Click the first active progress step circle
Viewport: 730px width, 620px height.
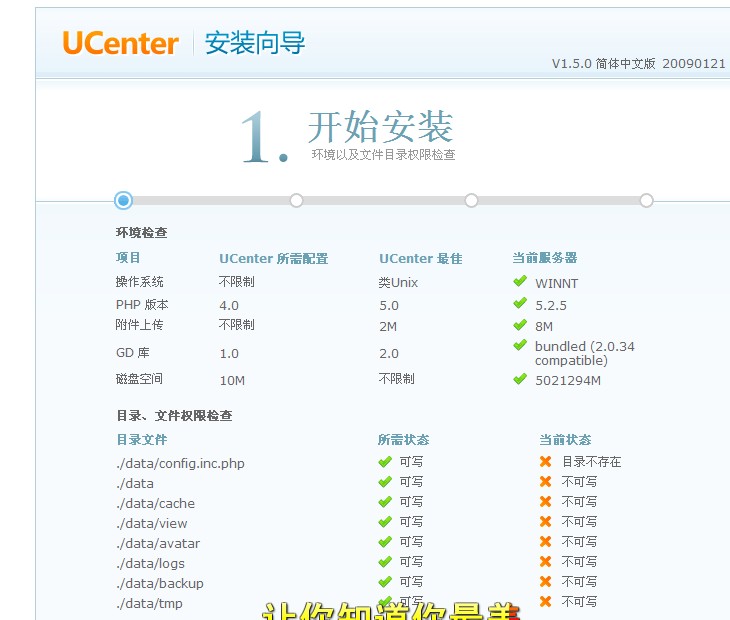coord(123,201)
